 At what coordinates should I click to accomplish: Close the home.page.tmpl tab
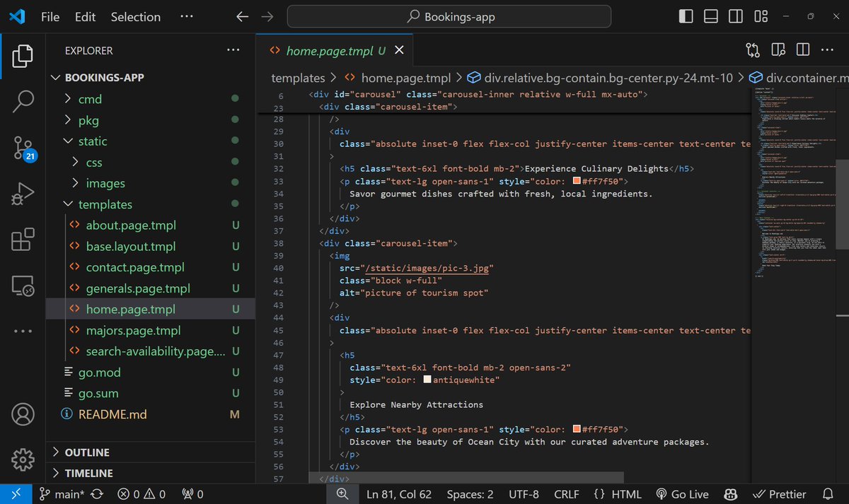click(x=399, y=50)
